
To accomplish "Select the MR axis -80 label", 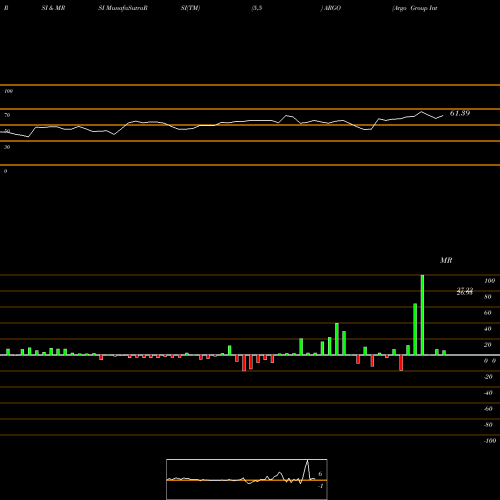I will click(488, 425).
